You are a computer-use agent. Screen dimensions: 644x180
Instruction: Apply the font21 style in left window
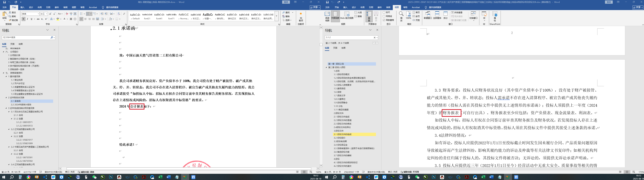147,16
